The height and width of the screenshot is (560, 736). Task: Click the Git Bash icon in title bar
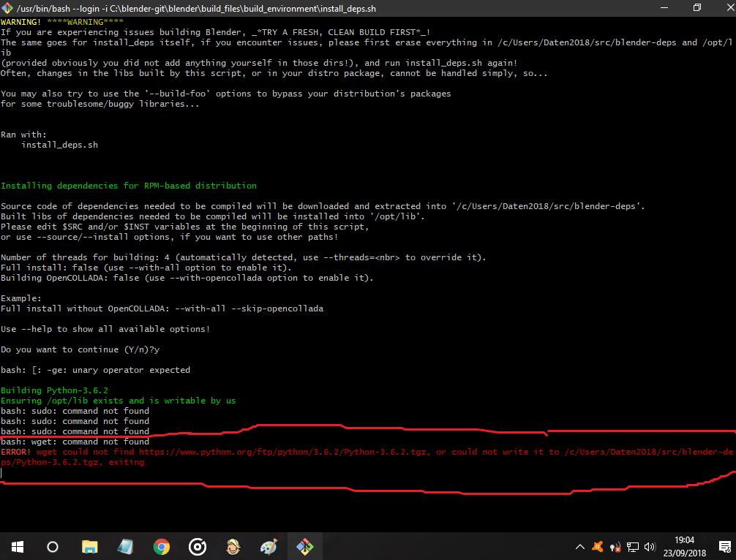pos(7,8)
